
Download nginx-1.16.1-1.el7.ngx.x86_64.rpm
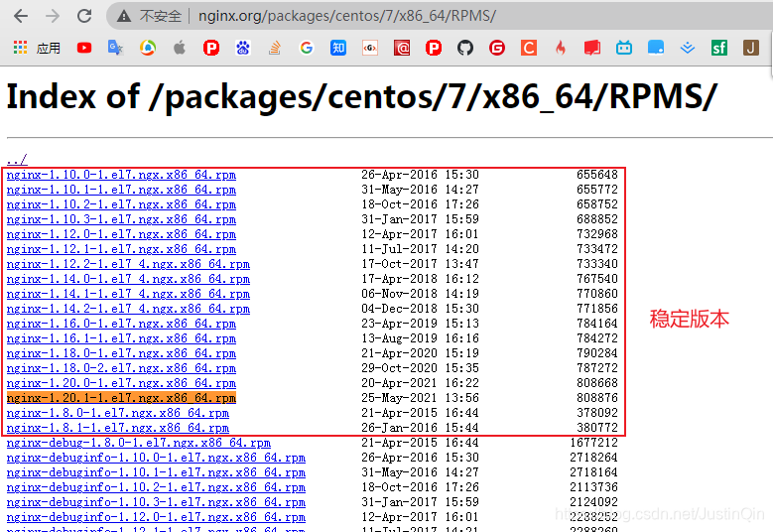(x=121, y=338)
